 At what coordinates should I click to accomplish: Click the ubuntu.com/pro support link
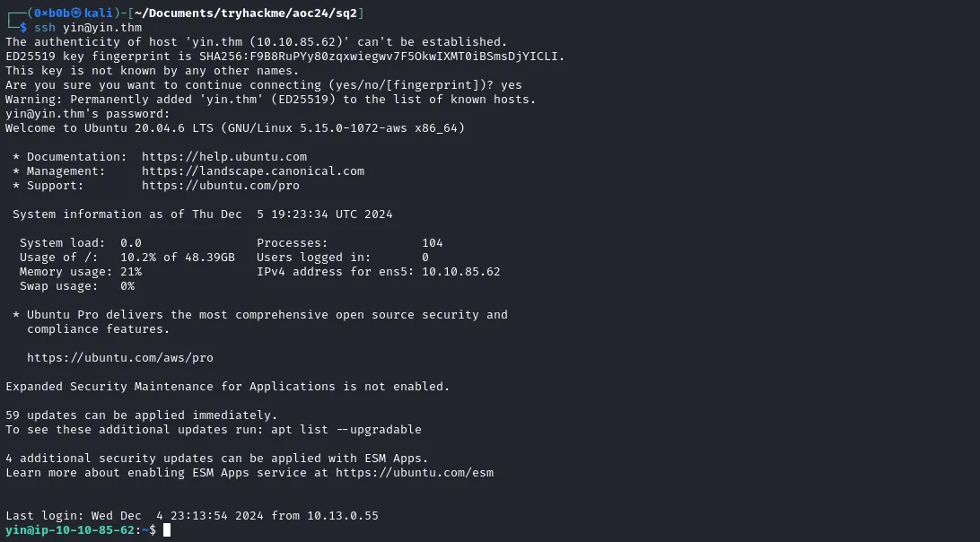tap(220, 186)
